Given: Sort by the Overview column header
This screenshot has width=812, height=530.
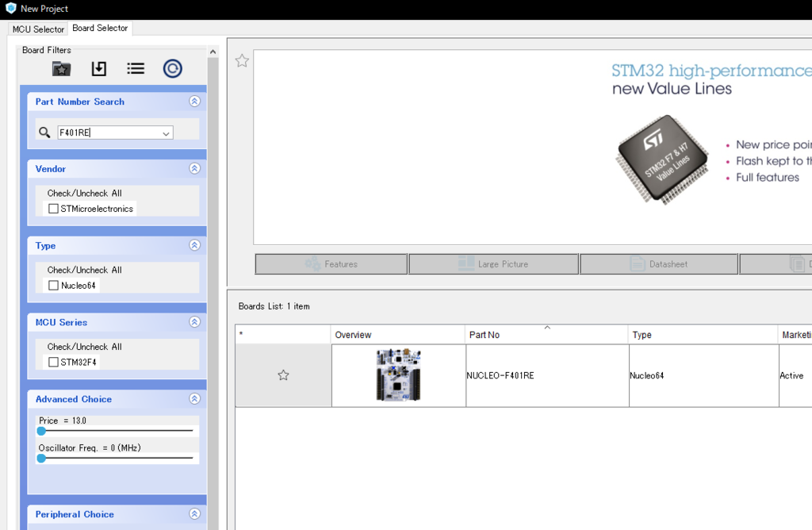Looking at the screenshot, I should tap(398, 335).
